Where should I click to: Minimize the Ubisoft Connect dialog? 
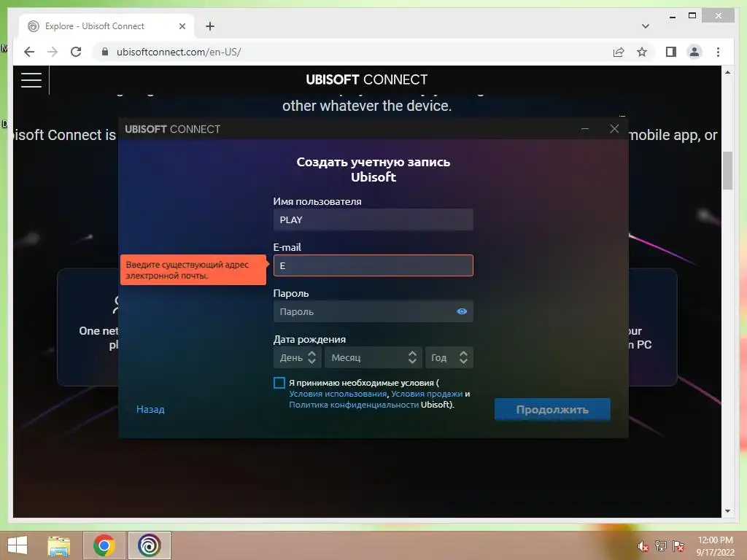pos(585,129)
